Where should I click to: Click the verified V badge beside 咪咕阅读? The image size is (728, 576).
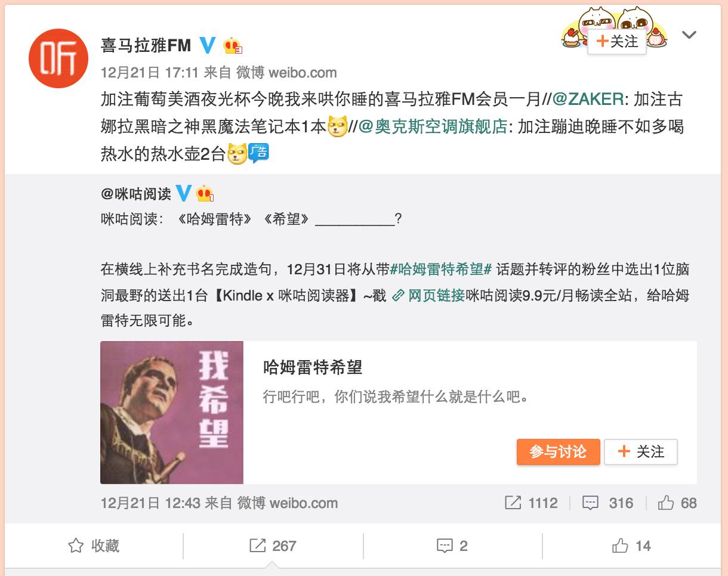(184, 193)
